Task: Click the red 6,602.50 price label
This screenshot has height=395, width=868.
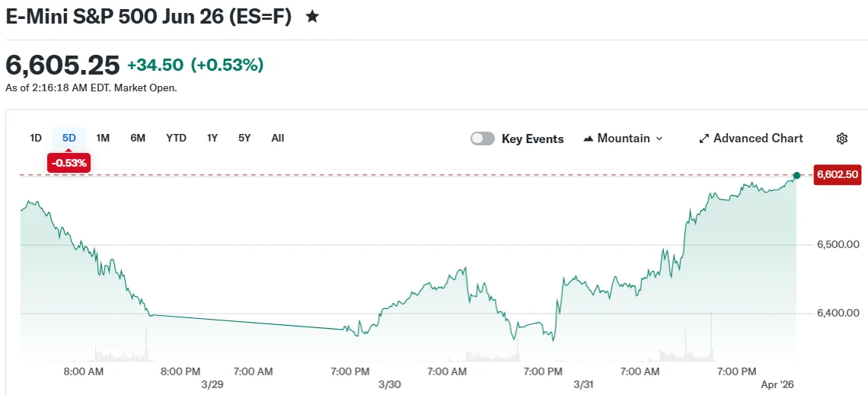Action: [837, 175]
